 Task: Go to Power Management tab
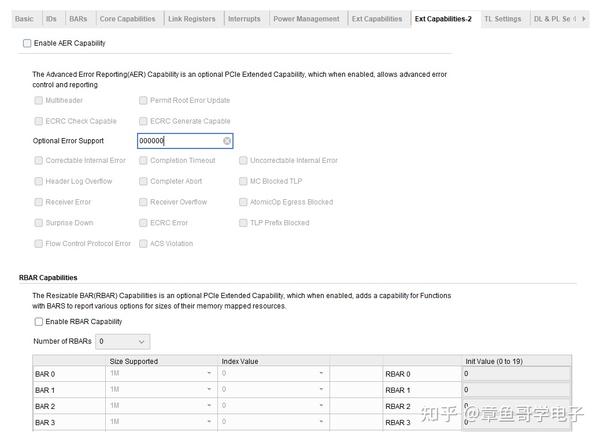pyautogui.click(x=308, y=19)
